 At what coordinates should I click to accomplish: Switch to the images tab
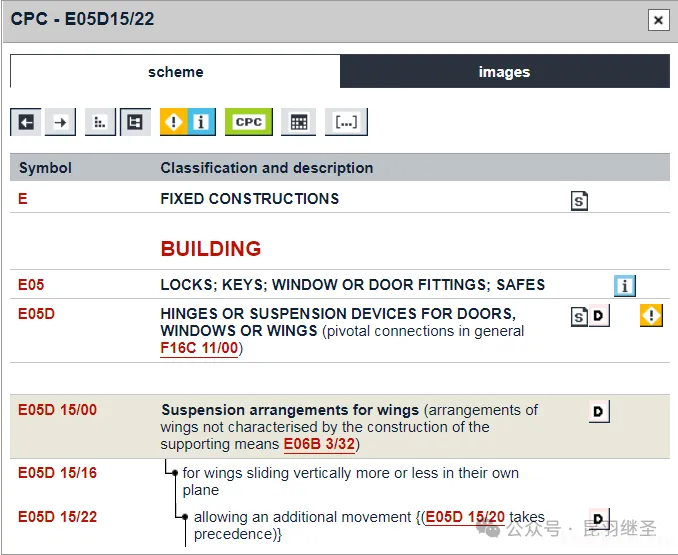click(x=504, y=72)
